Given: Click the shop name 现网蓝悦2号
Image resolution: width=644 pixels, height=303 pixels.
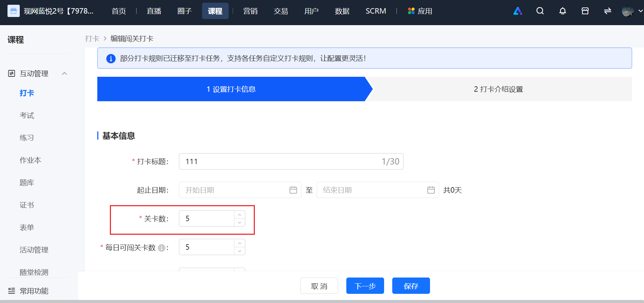Looking at the screenshot, I should click(59, 11).
